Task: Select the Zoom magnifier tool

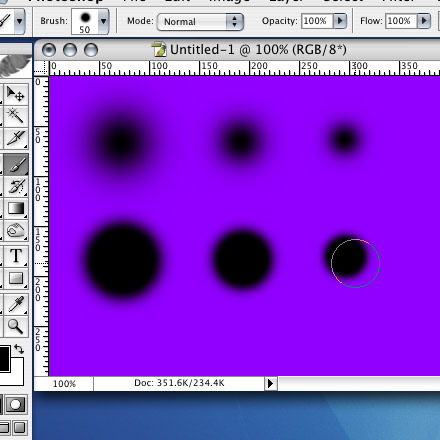Action: click(15, 326)
